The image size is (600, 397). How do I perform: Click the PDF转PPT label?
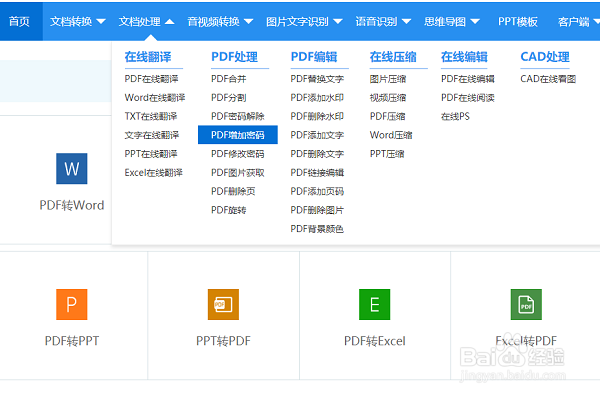pyautogui.click(x=72, y=341)
